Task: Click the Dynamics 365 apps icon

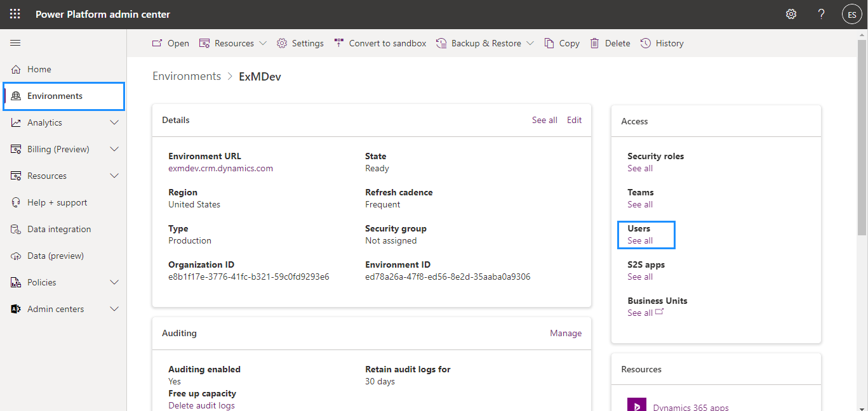Action: [x=637, y=404]
